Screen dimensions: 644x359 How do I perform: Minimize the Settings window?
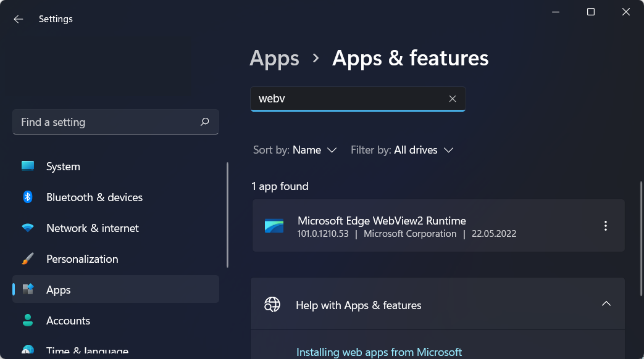point(556,12)
